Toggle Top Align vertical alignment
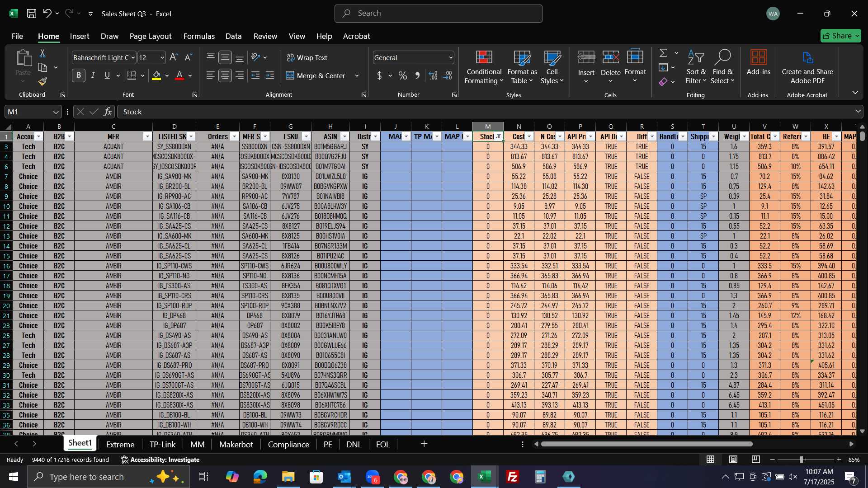Image resolution: width=868 pixels, height=488 pixels. [x=210, y=57]
